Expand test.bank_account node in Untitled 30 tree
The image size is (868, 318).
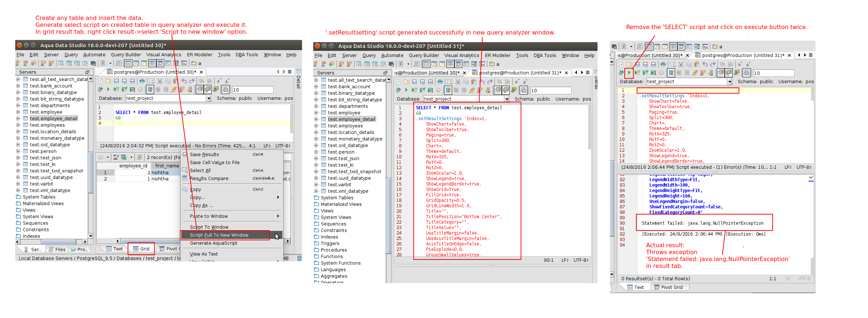pyautogui.click(x=18, y=86)
